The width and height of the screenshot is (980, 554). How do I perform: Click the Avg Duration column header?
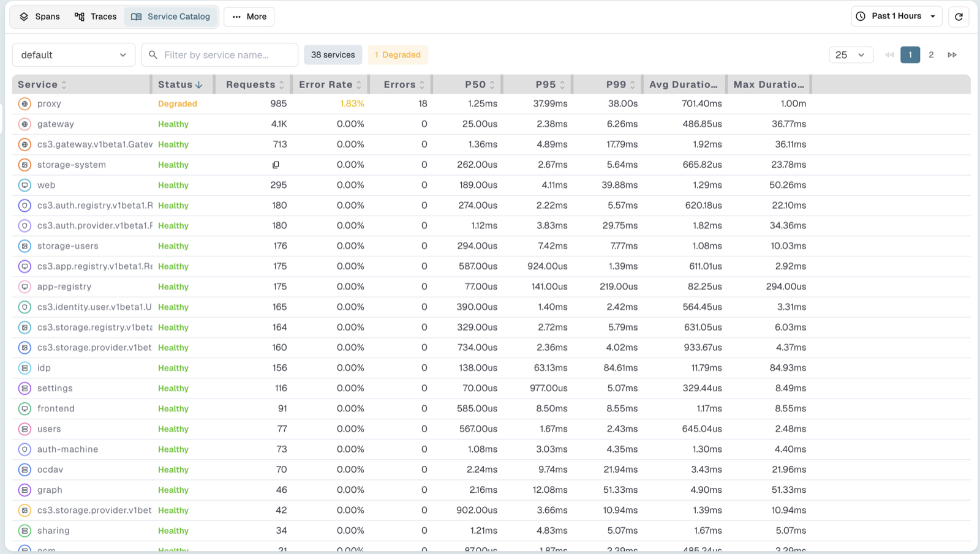[x=684, y=84]
